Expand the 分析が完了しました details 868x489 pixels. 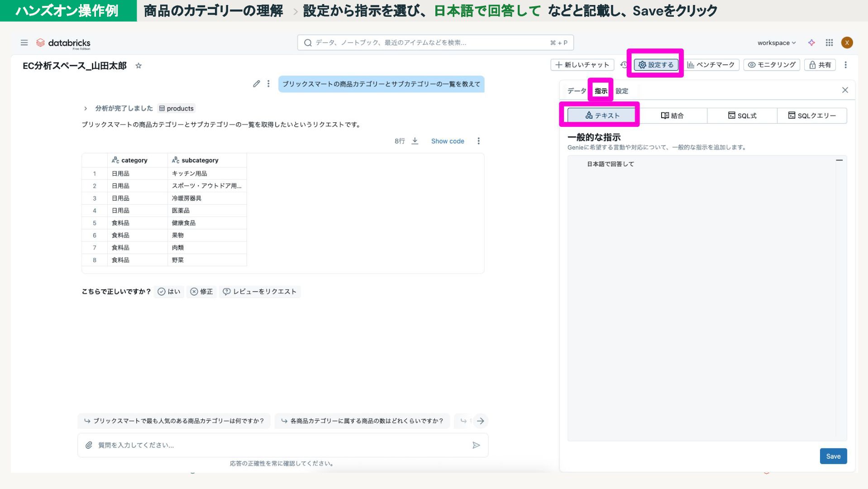pos(85,108)
